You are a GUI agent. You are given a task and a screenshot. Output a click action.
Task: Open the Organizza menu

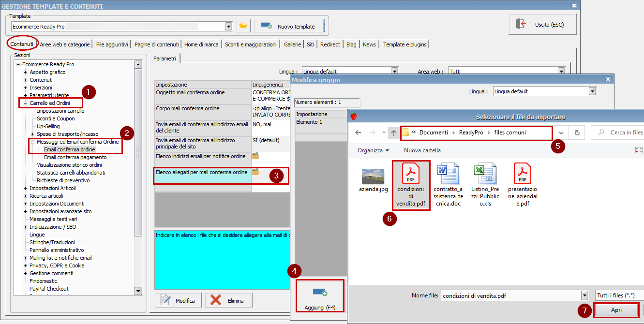click(374, 150)
